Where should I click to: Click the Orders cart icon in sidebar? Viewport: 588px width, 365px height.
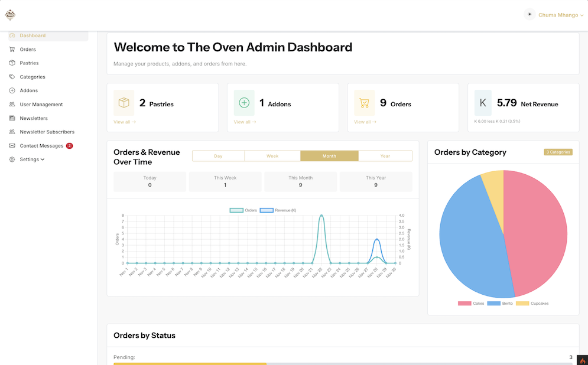pos(12,50)
